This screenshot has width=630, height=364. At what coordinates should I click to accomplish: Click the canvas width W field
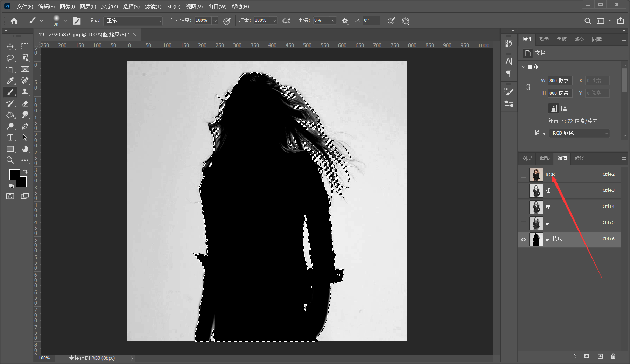[560, 80]
